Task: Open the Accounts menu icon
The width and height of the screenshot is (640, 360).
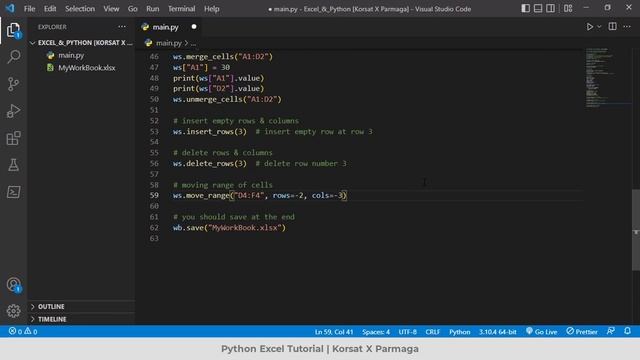Action: pos(13,284)
